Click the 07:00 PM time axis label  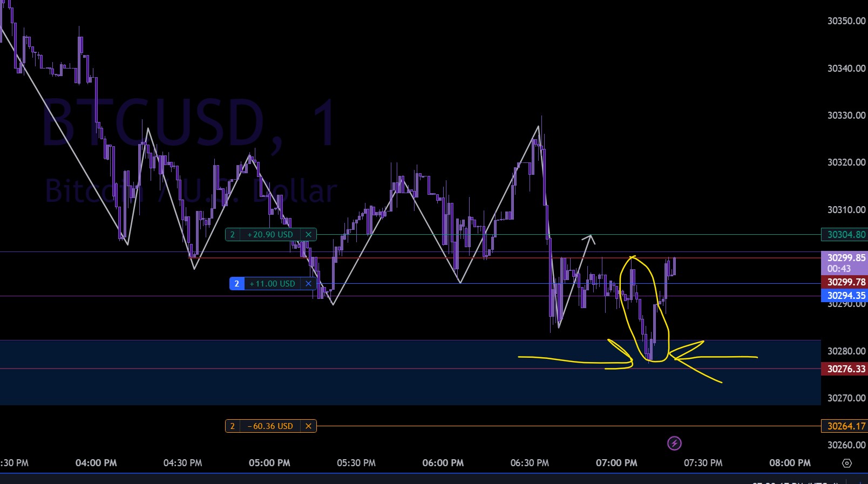point(616,463)
